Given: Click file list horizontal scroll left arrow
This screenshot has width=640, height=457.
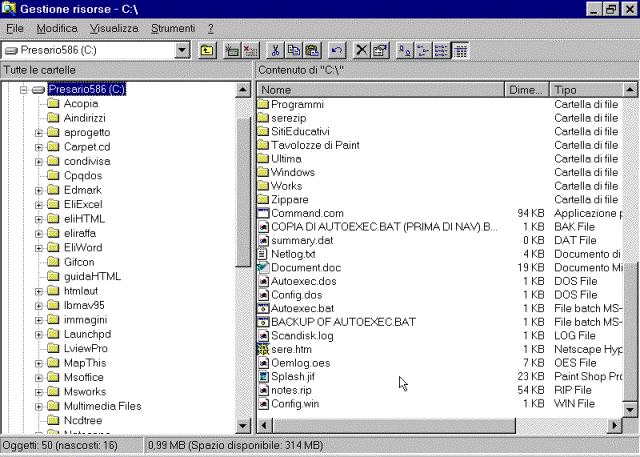Looking at the screenshot, I should click(x=264, y=426).
